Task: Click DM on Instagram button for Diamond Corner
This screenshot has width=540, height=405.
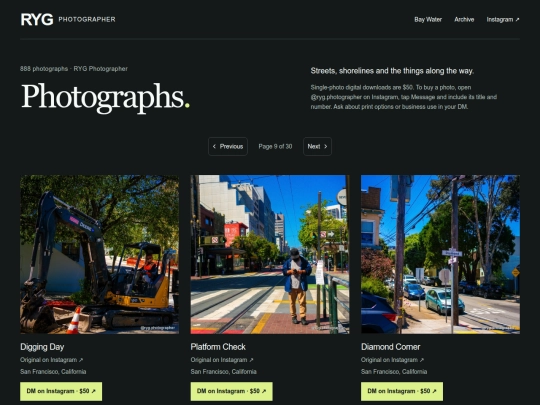Action: click(x=402, y=391)
